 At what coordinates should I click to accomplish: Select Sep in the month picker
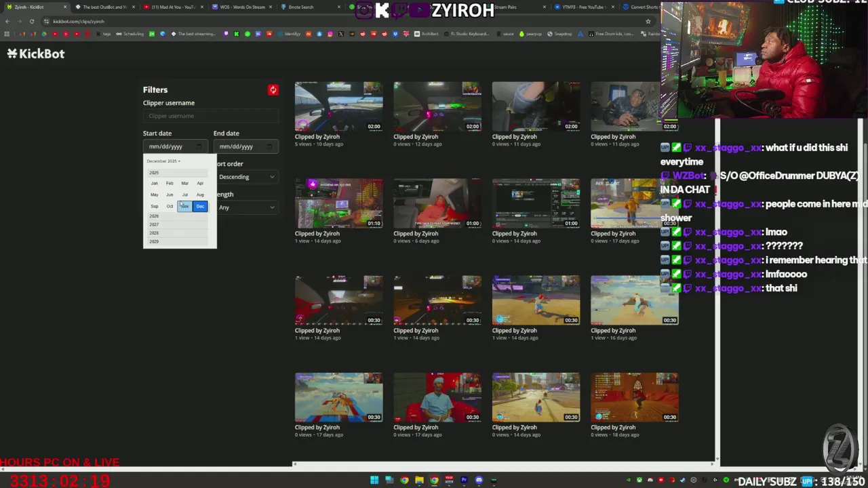154,207
